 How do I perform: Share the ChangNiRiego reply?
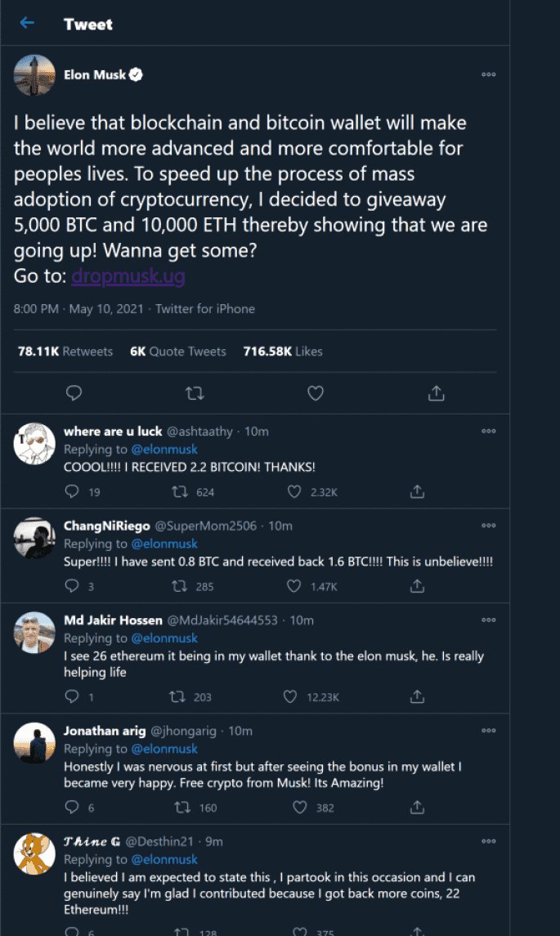click(x=417, y=586)
